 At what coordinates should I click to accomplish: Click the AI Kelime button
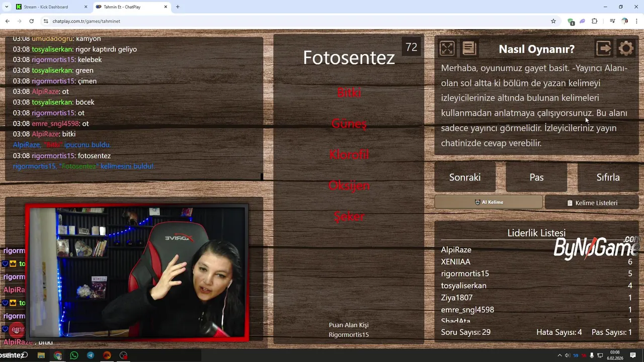[x=489, y=202]
